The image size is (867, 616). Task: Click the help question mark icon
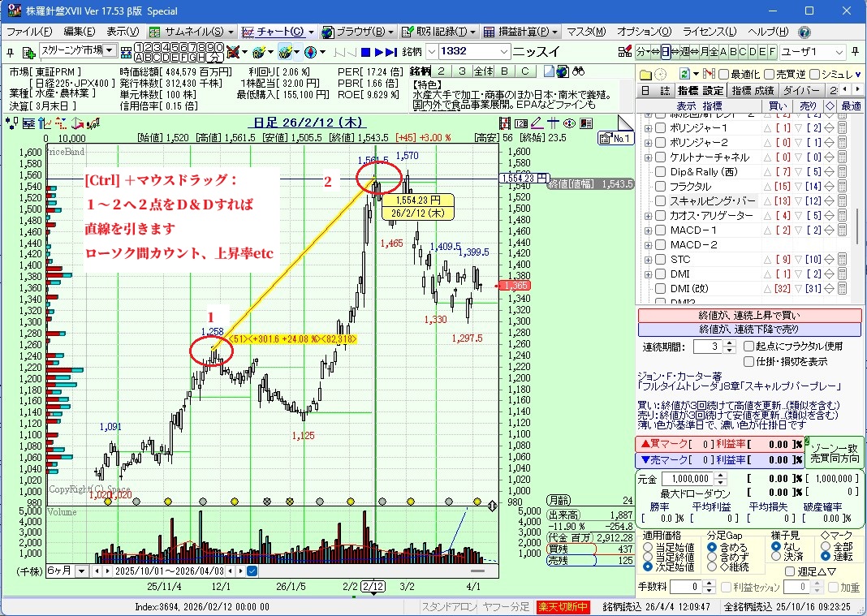pyautogui.click(x=804, y=32)
